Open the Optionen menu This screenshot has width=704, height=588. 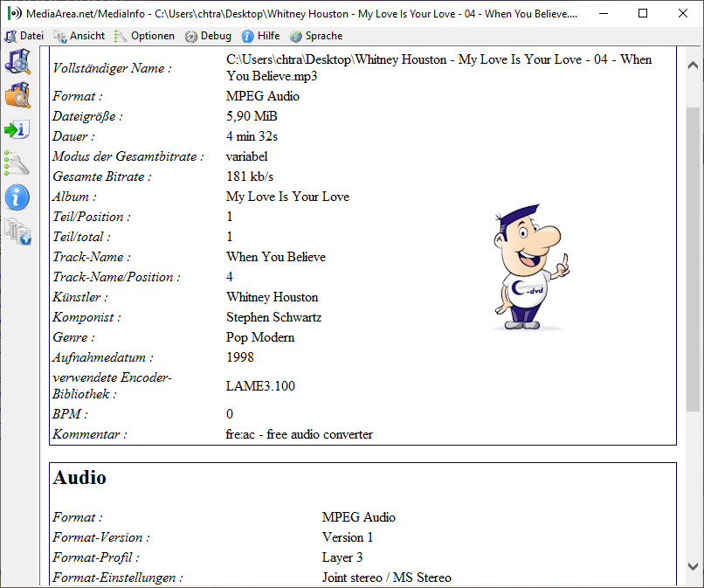coord(144,36)
